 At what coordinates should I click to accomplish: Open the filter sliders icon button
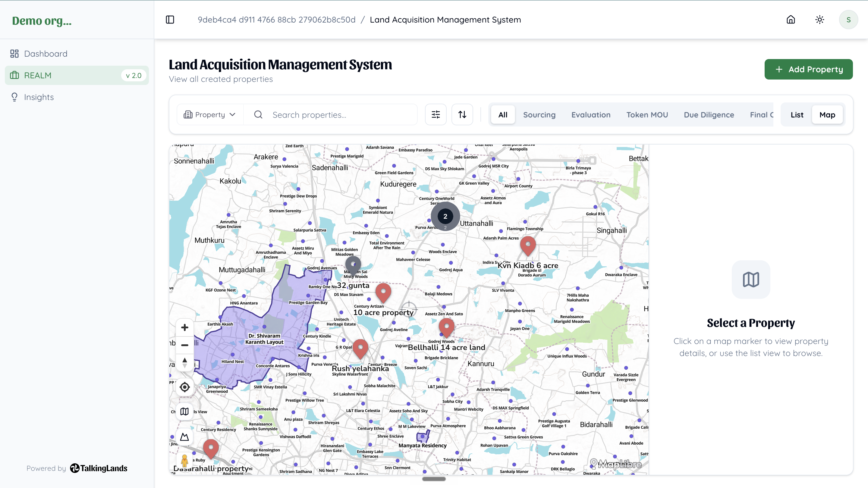tap(435, 114)
